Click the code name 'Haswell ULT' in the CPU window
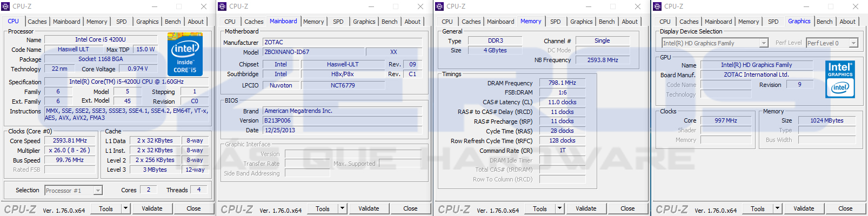Image resolution: width=868 pixels, height=216 pixels. point(74,49)
